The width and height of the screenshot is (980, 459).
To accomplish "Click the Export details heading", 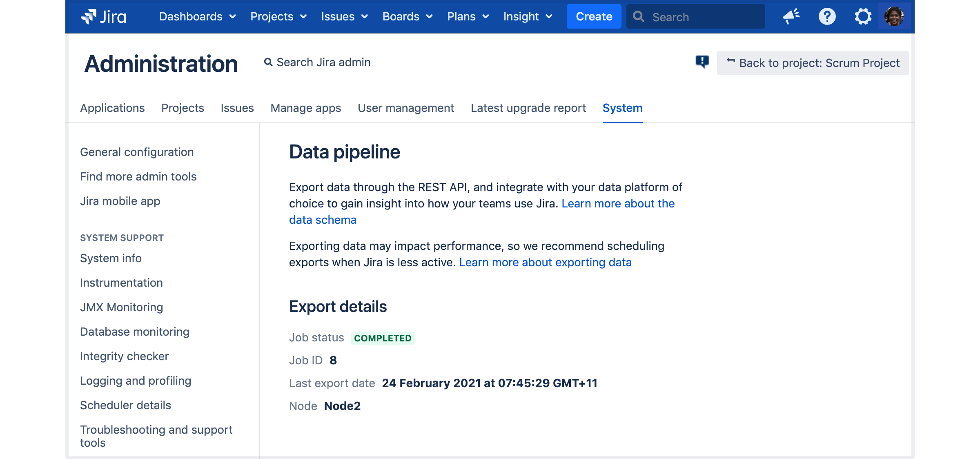I will [338, 306].
